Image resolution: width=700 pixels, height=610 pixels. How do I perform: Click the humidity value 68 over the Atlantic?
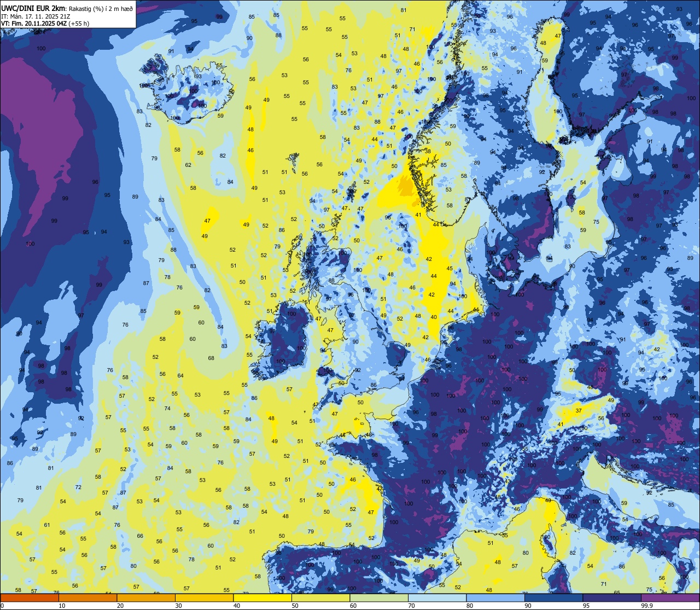click(x=211, y=358)
